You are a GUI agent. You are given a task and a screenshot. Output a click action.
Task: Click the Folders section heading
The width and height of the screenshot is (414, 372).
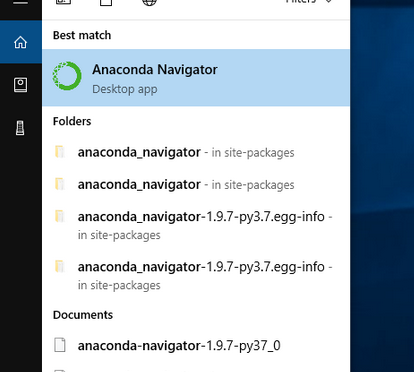pos(72,121)
